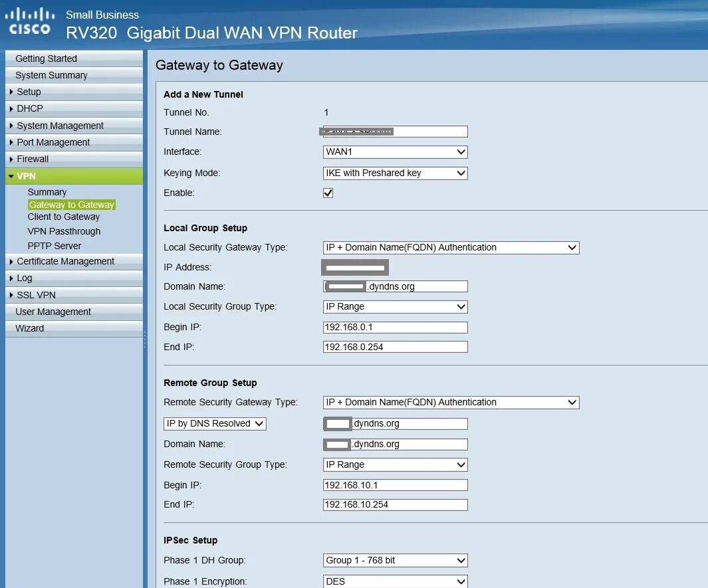Open Client to Gateway page
708x588 pixels.
point(64,217)
